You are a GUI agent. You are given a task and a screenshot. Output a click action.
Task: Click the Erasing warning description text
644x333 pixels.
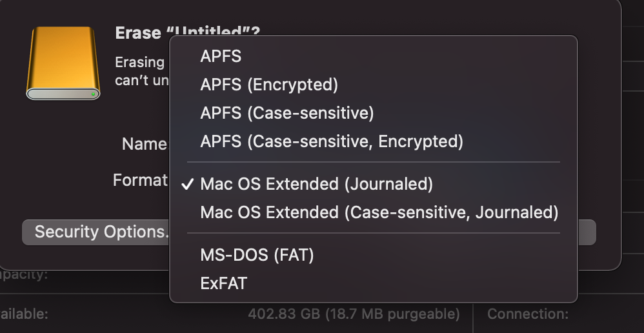(141, 71)
